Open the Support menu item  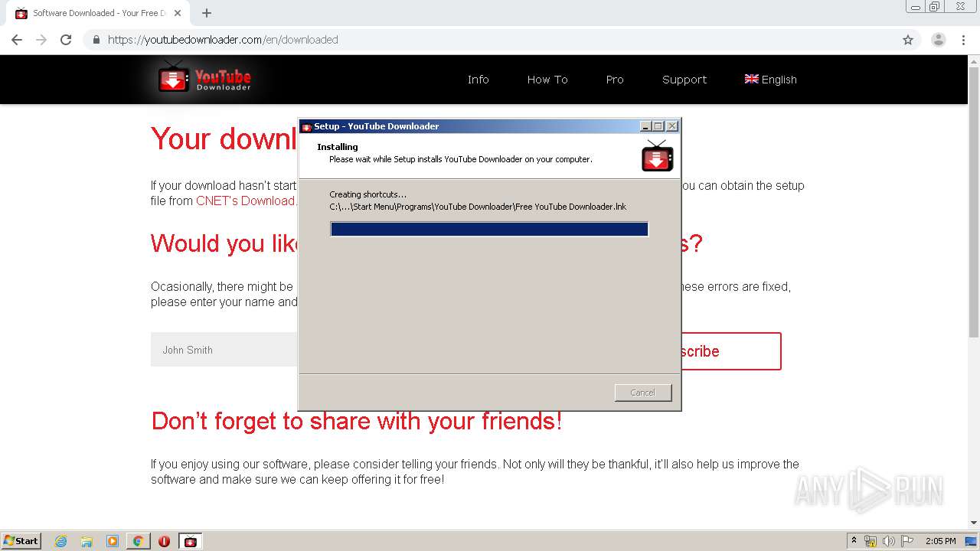click(x=684, y=80)
